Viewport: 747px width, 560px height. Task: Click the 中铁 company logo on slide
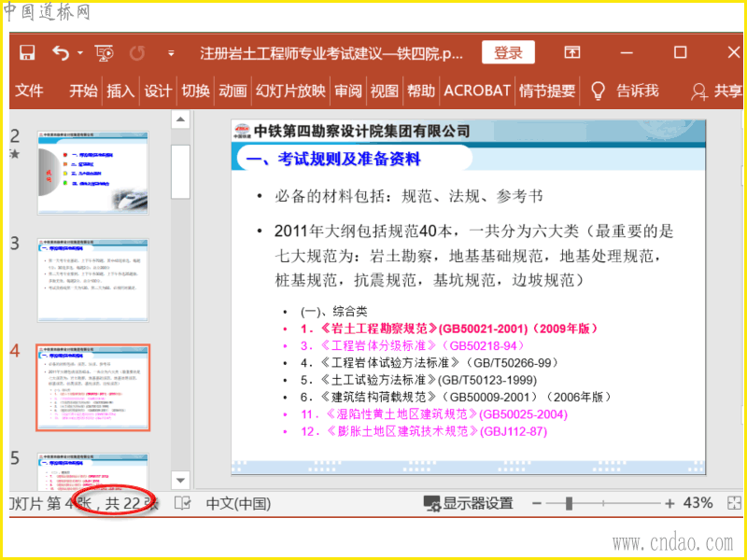(x=242, y=131)
